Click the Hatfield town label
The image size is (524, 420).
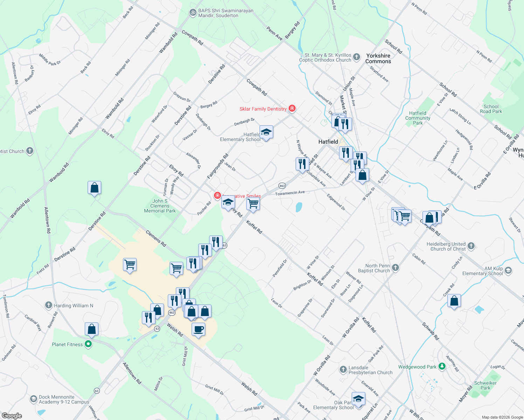pos(327,142)
